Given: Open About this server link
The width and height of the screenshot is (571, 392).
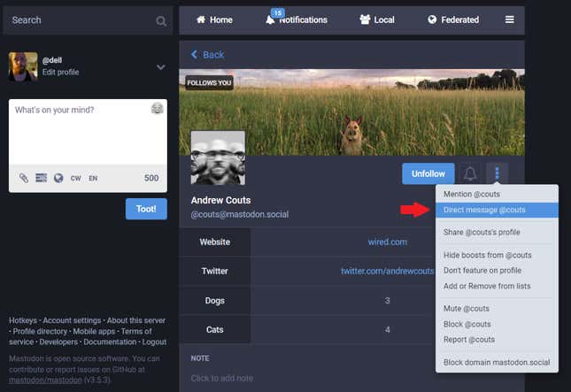Looking at the screenshot, I should [136, 320].
